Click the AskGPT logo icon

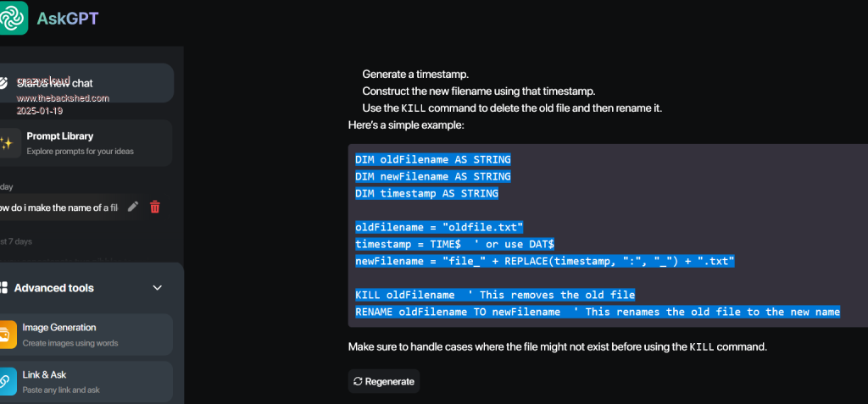14,17
